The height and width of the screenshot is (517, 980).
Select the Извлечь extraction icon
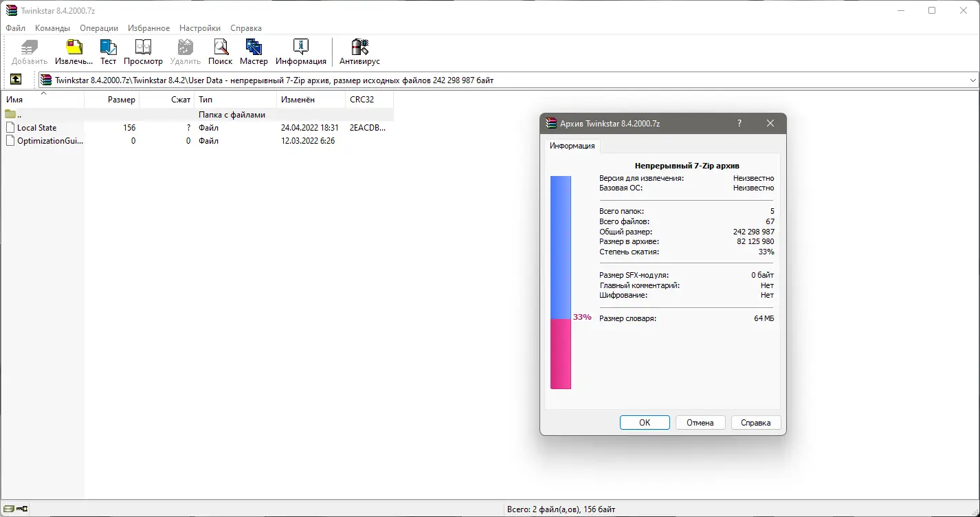pos(73,48)
